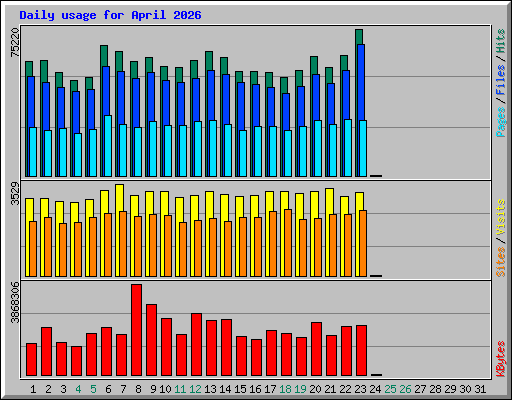Screen dimensions: 512x400
Task: Click the red KBytes bar for day 12
Action: pos(196,345)
